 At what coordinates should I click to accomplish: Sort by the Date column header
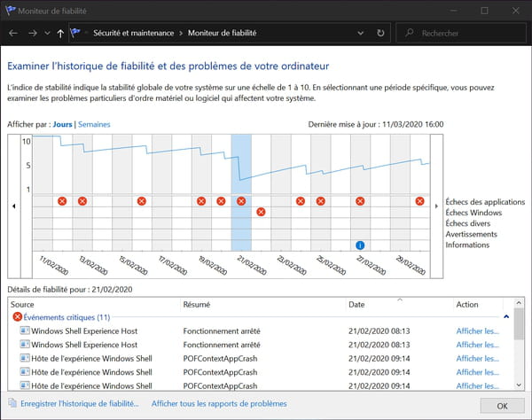pyautogui.click(x=399, y=305)
